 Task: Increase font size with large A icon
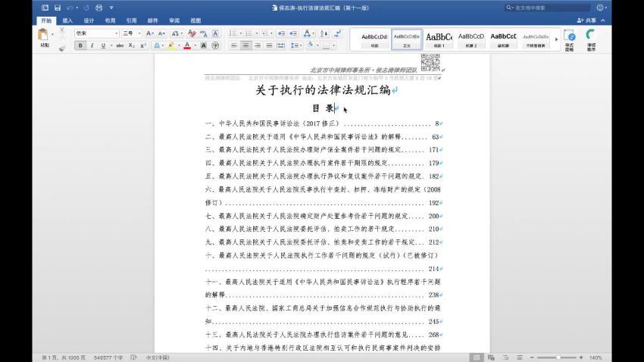(x=150, y=33)
